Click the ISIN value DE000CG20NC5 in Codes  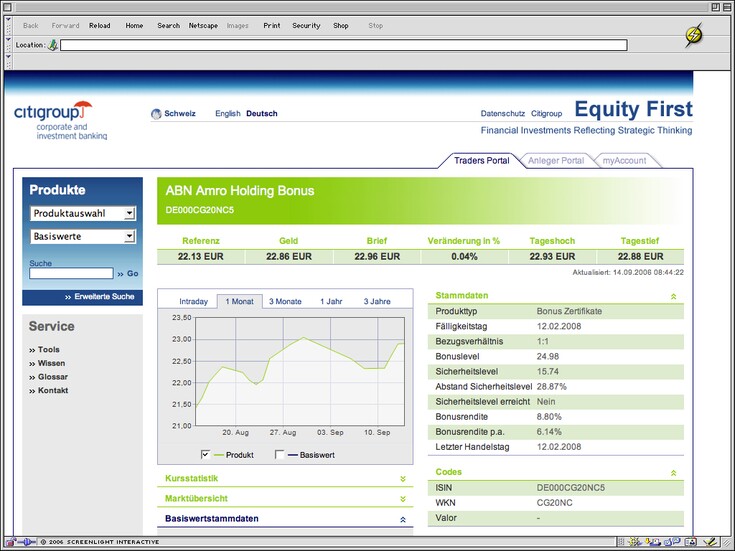pyautogui.click(x=570, y=488)
